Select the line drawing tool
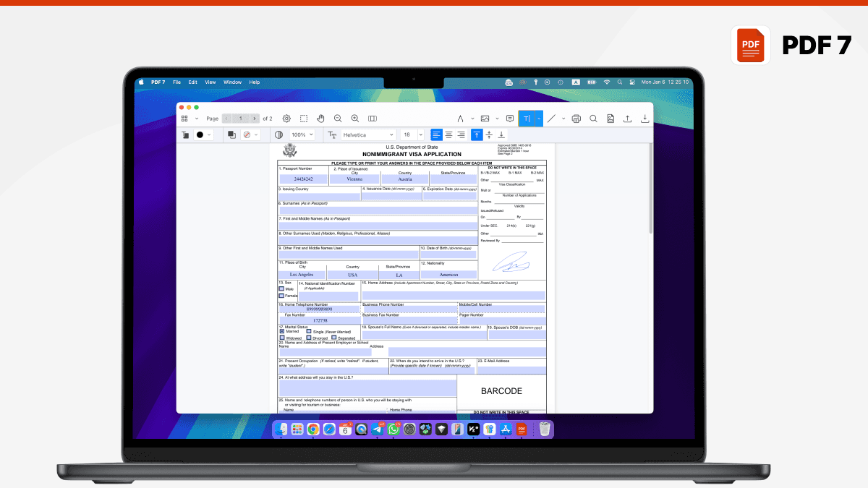 (551, 119)
